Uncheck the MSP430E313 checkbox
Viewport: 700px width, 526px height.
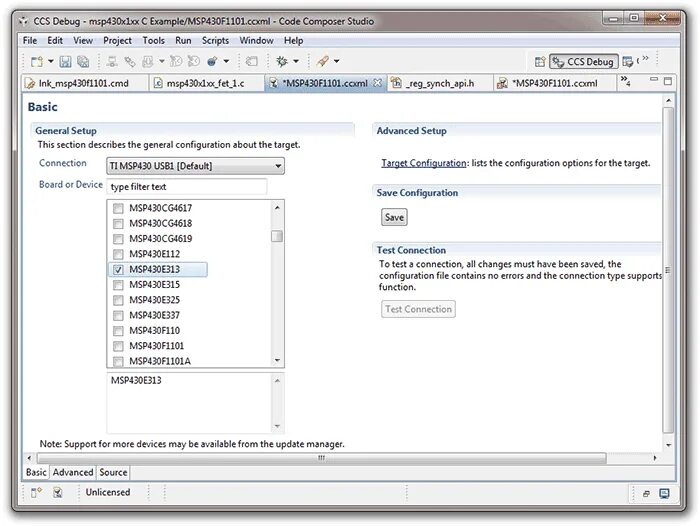pos(118,269)
